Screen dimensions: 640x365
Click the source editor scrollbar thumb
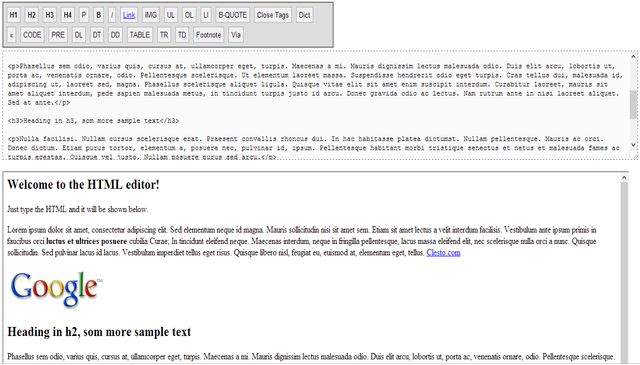coord(634,105)
